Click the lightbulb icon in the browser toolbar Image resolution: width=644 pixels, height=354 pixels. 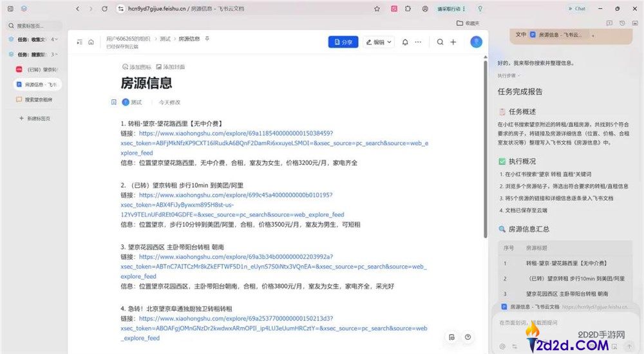tap(480, 8)
